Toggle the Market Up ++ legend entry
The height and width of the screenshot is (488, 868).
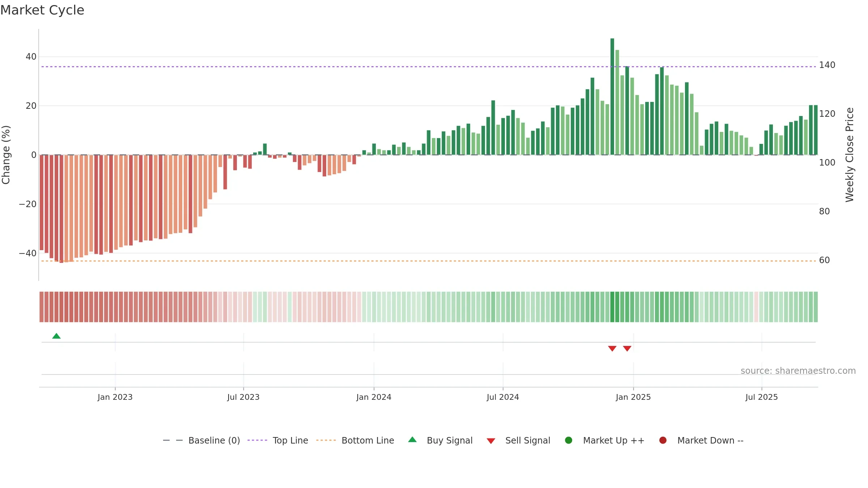point(604,440)
